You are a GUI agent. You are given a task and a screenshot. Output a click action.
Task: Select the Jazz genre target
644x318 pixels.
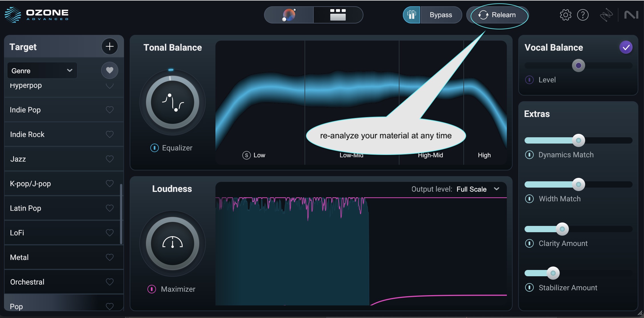(64, 159)
